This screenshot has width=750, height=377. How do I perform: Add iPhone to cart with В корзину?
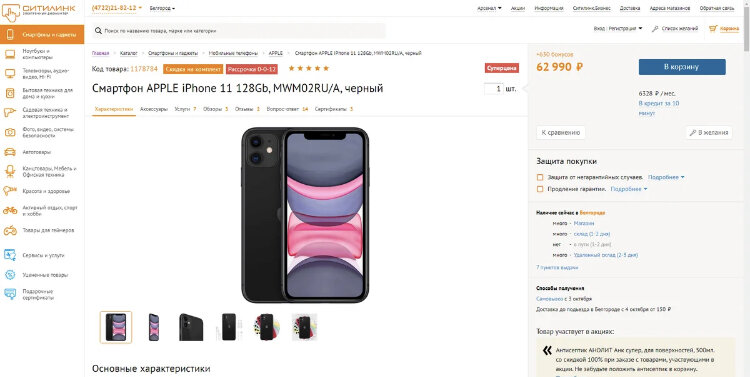click(682, 67)
